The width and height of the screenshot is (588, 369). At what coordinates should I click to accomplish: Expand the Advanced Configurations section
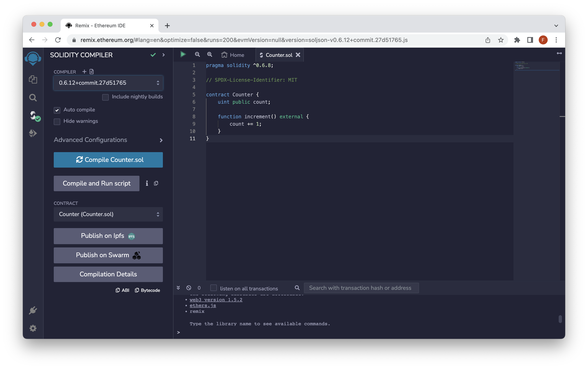(x=108, y=139)
